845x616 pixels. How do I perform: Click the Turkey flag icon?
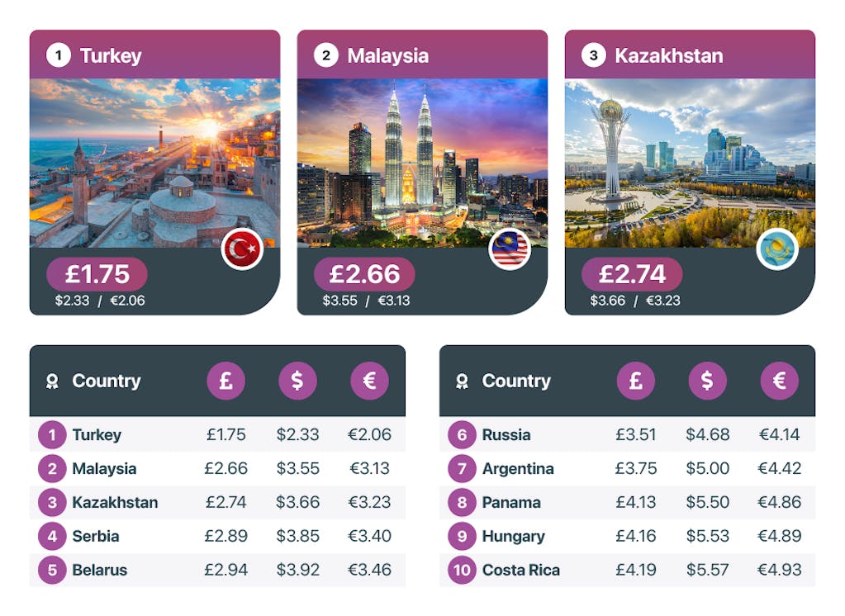pos(242,249)
